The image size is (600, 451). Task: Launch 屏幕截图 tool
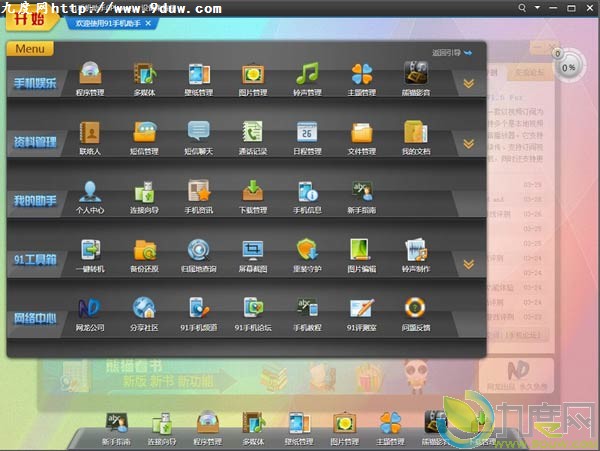(253, 256)
